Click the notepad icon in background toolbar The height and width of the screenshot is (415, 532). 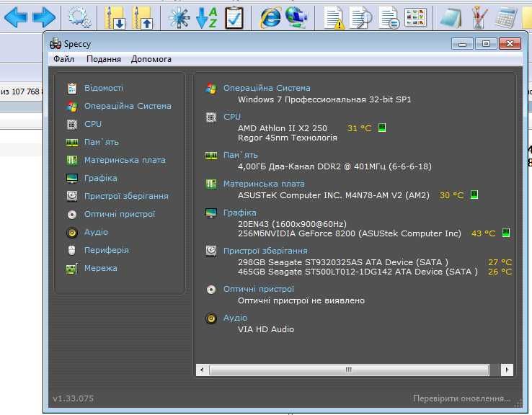pyautogui.click(x=451, y=17)
